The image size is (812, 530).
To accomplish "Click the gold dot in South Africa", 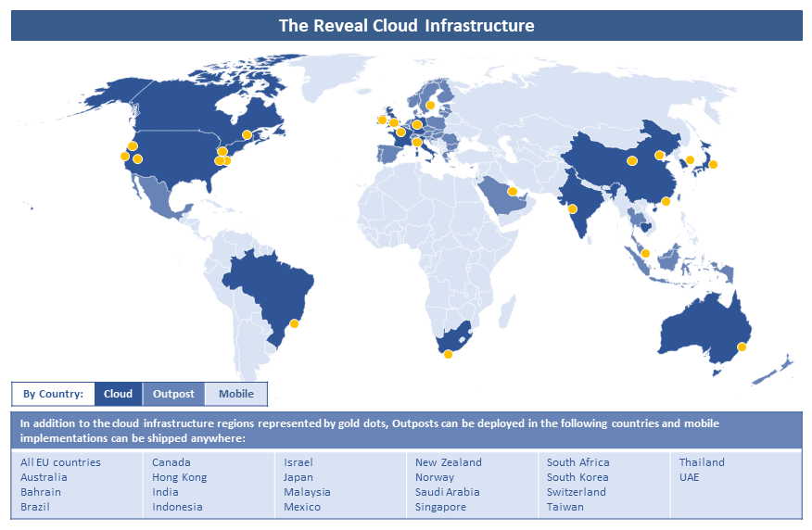I will point(448,354).
